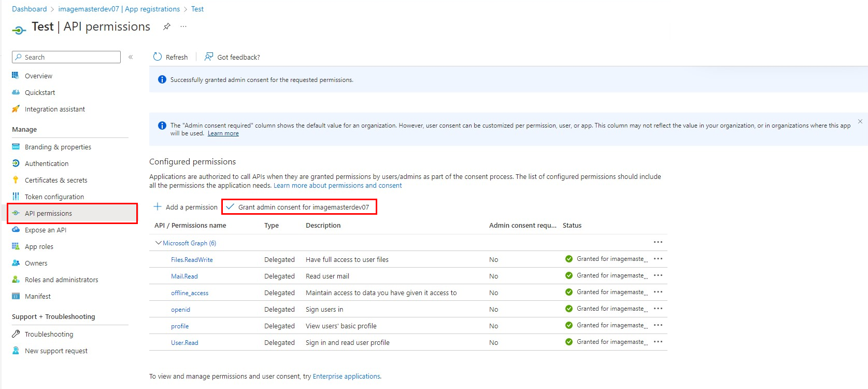Viewport: 868px width, 389px height.
Task: Click the Refresh icon in the toolbar
Action: pos(158,57)
